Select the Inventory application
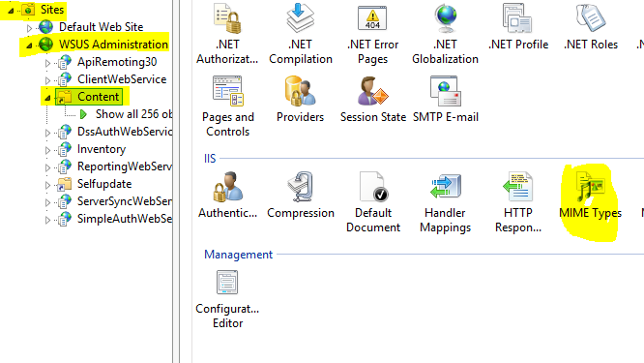644x363 pixels. 102,149
